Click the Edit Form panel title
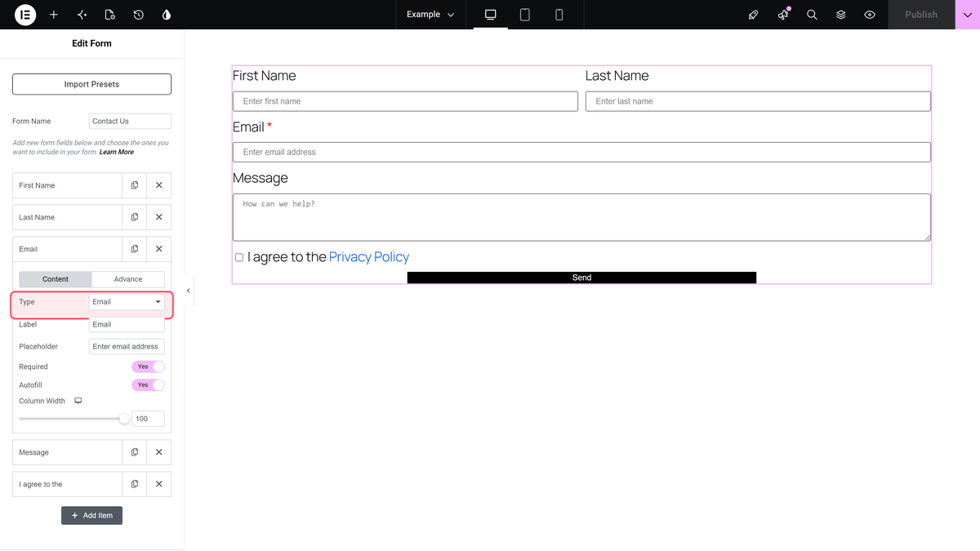 [91, 43]
